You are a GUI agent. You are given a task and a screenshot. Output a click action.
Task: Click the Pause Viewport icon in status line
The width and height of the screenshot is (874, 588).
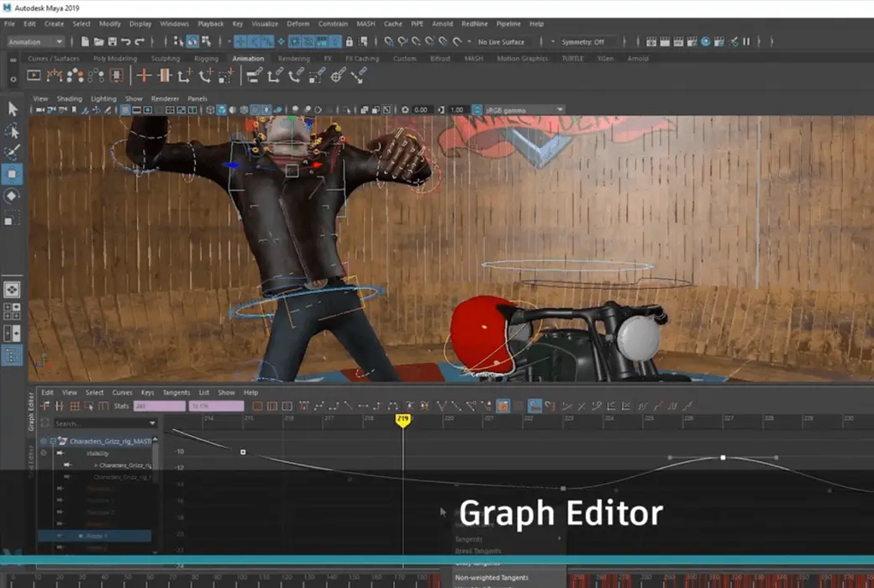[746, 41]
